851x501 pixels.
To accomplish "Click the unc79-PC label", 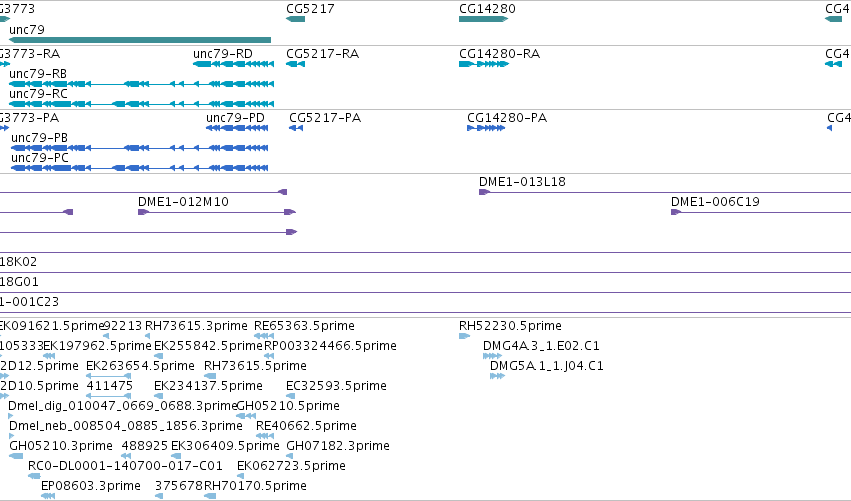I will coord(40,158).
